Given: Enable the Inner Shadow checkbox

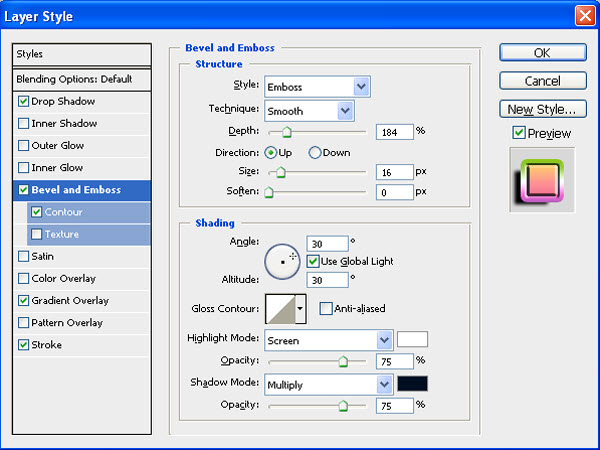Looking at the screenshot, I should click(24, 124).
